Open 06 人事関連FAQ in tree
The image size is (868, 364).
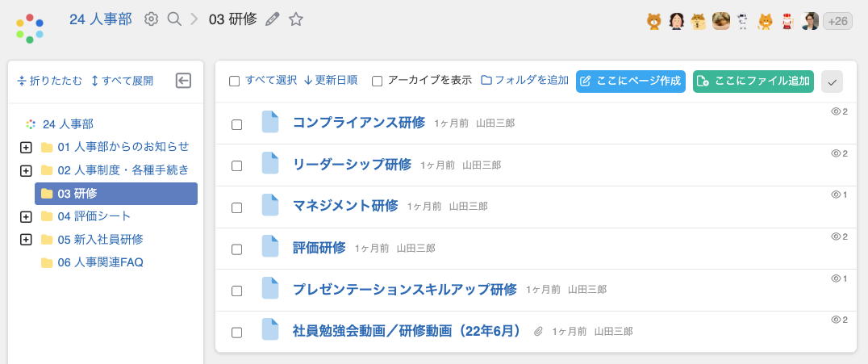click(x=100, y=262)
